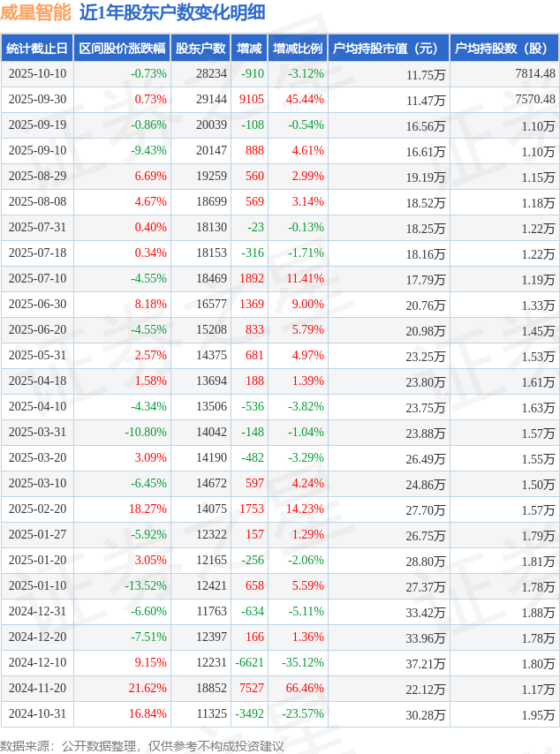Click the 股东户数 column header
The width and height of the screenshot is (560, 754).
coord(201,49)
